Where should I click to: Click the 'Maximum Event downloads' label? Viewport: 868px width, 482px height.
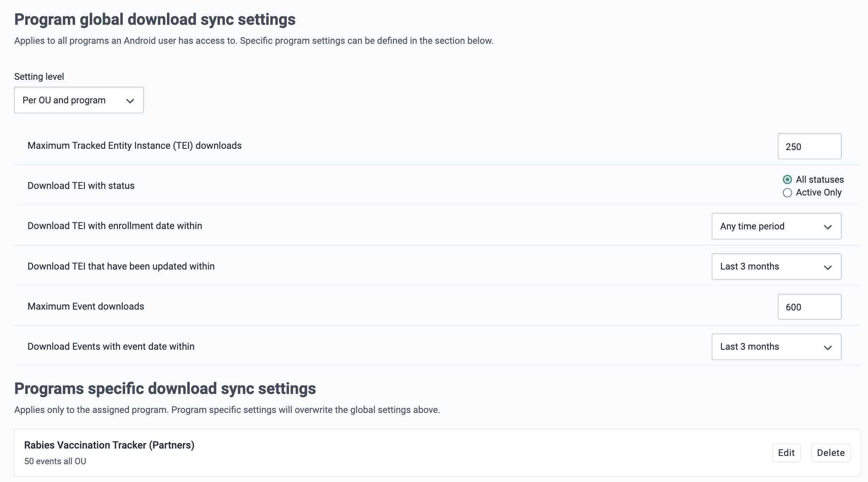click(x=86, y=306)
